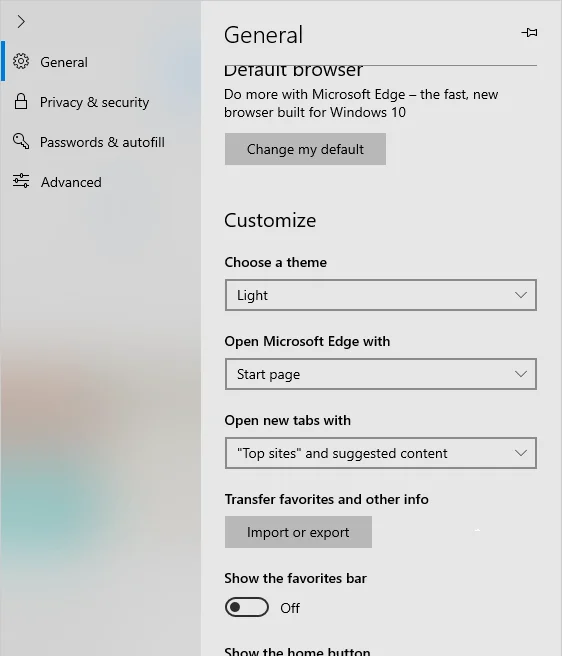
Task: Open the 'Open Microsoft Edge with' dropdown
Action: [x=380, y=374]
